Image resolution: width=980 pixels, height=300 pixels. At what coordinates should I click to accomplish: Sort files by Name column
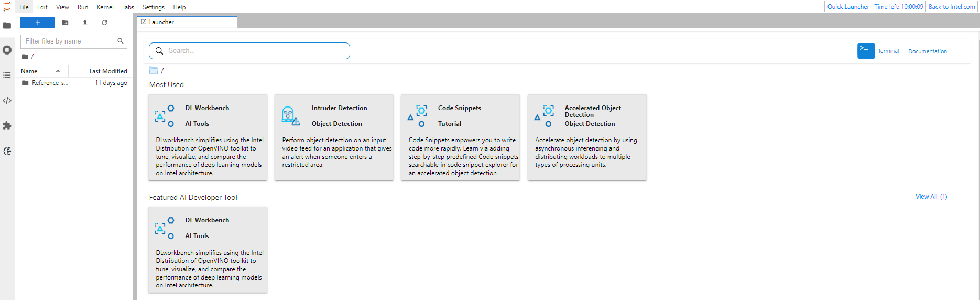[29, 71]
